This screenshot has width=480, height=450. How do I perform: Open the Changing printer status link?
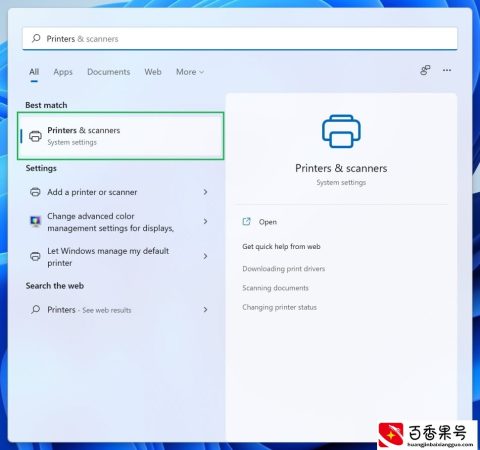click(x=279, y=307)
